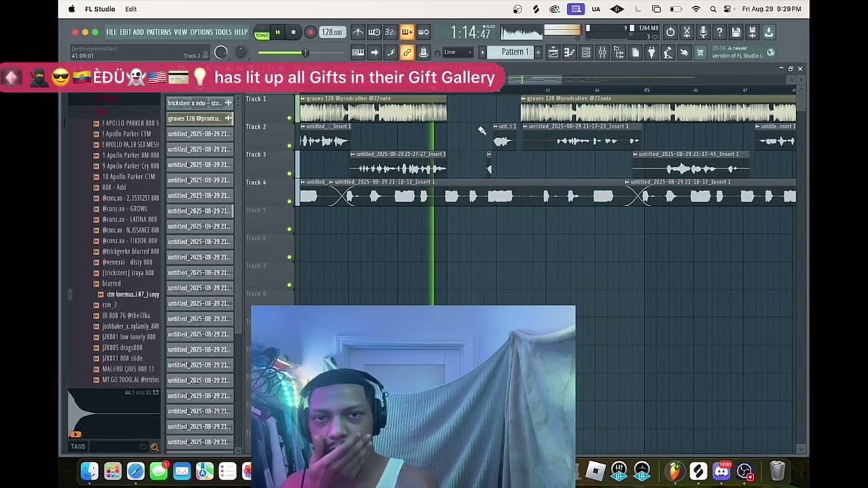Adjust the main pitch knob
This screenshot has width=868, height=488.
click(x=241, y=52)
